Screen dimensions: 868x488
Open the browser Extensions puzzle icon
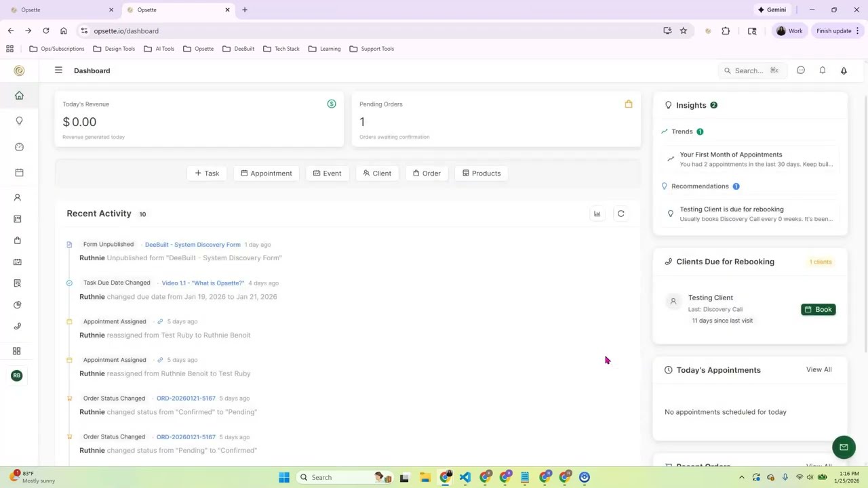(726, 31)
